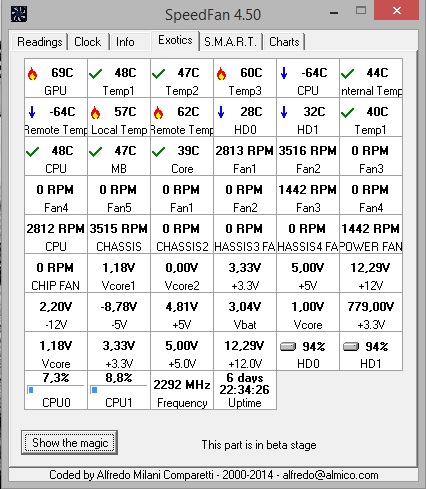426x489 pixels.
Task: Minimize the SpeedFan window
Action: [x=334, y=13]
